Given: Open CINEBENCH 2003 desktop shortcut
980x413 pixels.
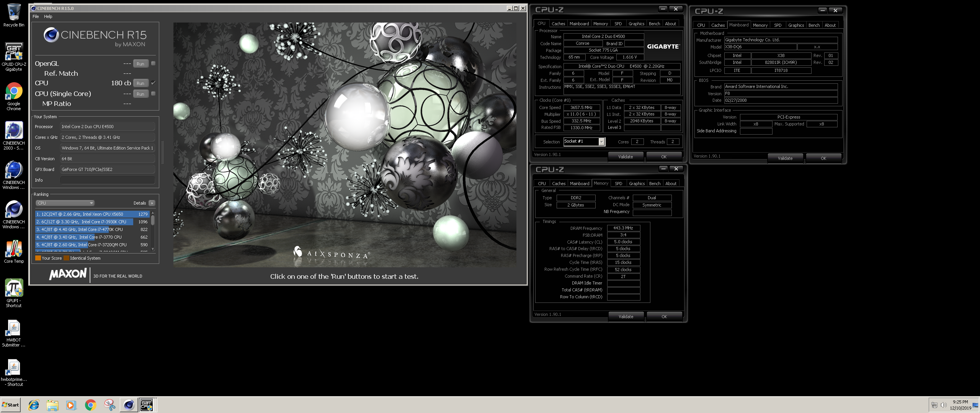Looking at the screenshot, I should [x=14, y=136].
